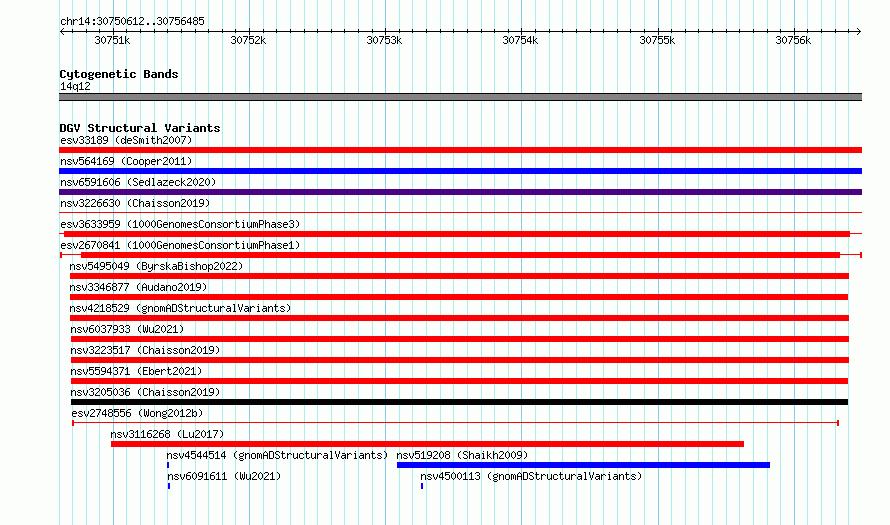Open nsv5594371 (Ebert2021) label

(x=136, y=371)
